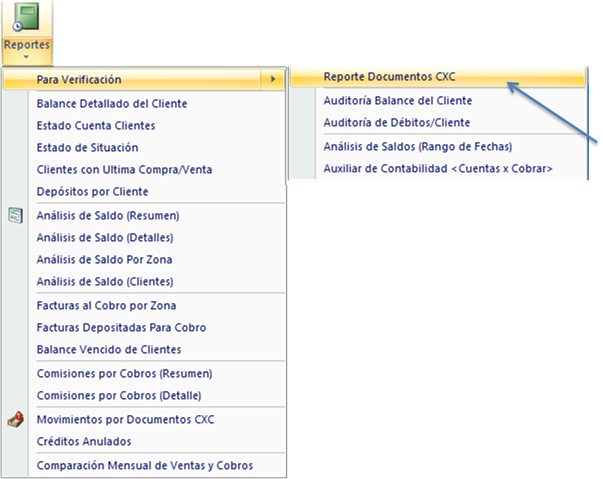
Task: Open Auxiliar de Contabilidad <Cuentas x Cobrar>
Action: pyautogui.click(x=438, y=169)
